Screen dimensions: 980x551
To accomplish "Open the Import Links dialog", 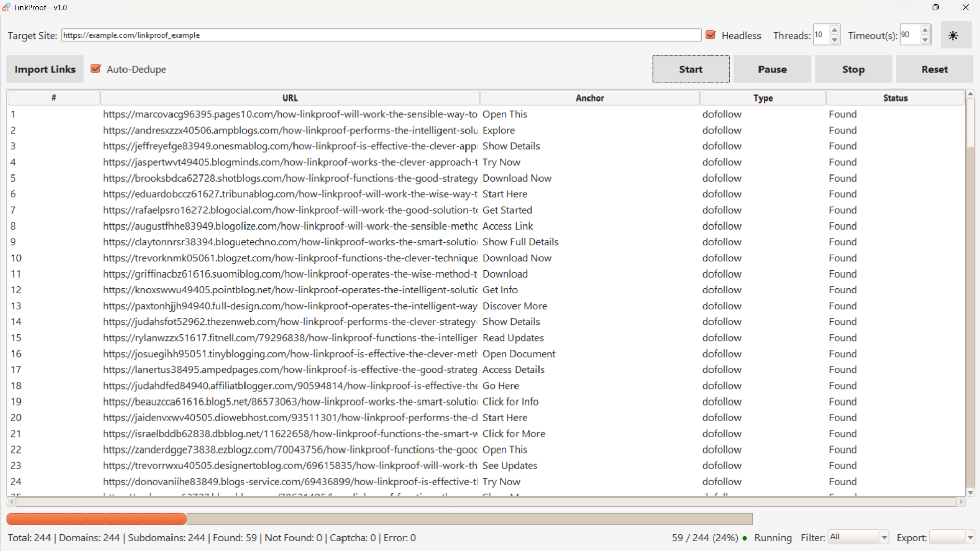I will [x=45, y=69].
